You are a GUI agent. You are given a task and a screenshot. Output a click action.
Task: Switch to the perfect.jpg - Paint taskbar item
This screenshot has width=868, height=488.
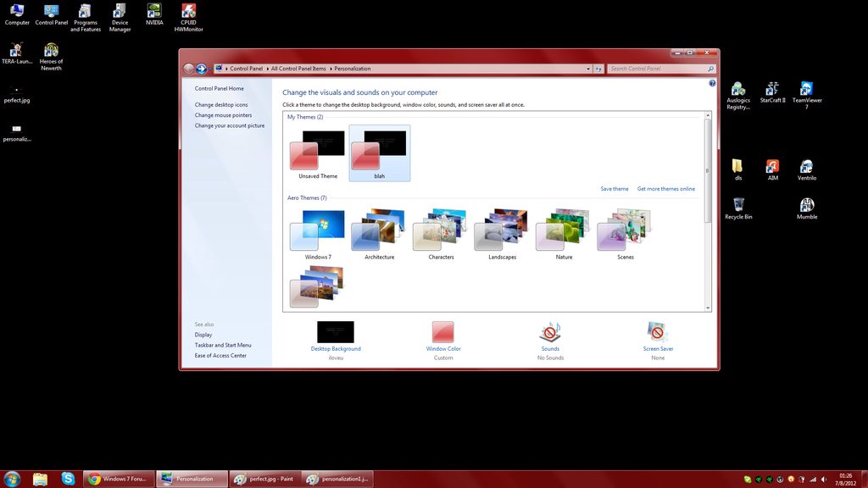click(264, 479)
